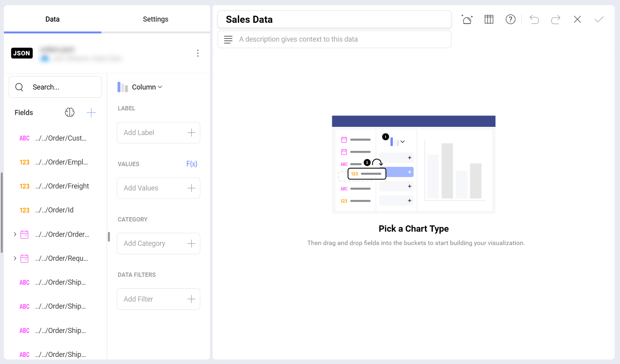Click the description lines icon
Viewport: 620px width, 364px height.
pos(228,39)
